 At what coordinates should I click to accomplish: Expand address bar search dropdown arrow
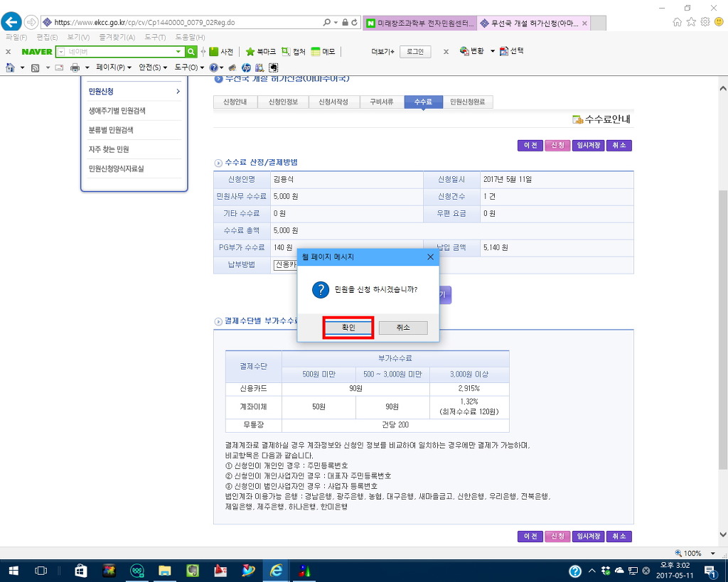[336, 22]
